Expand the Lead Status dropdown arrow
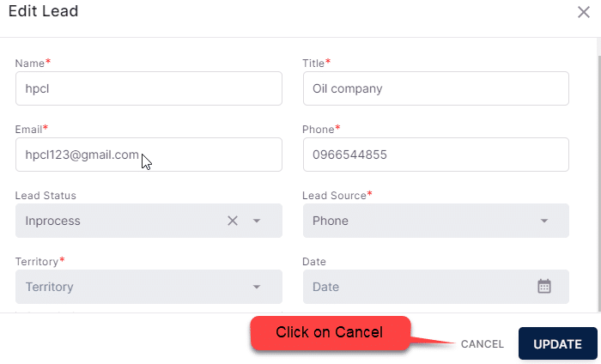 tap(257, 221)
